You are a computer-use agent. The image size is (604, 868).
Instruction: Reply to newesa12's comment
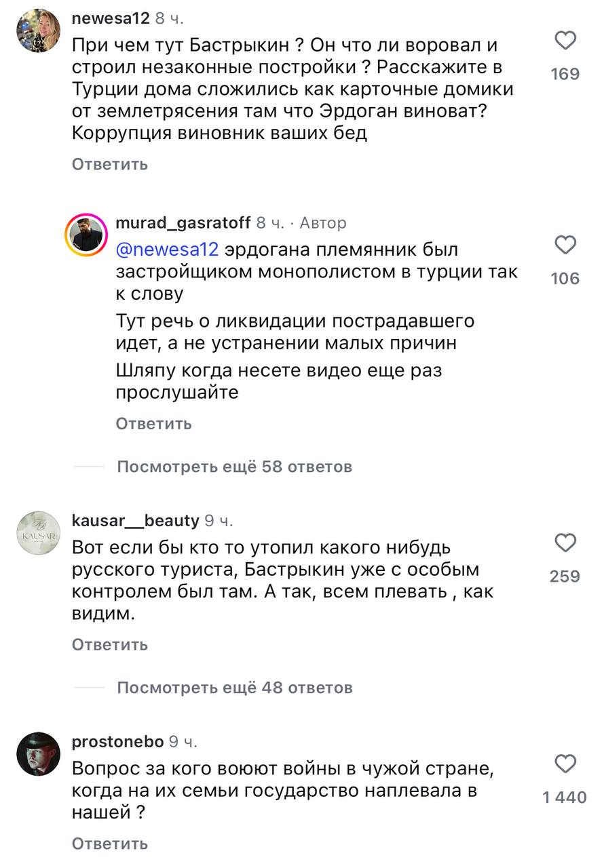[109, 164]
